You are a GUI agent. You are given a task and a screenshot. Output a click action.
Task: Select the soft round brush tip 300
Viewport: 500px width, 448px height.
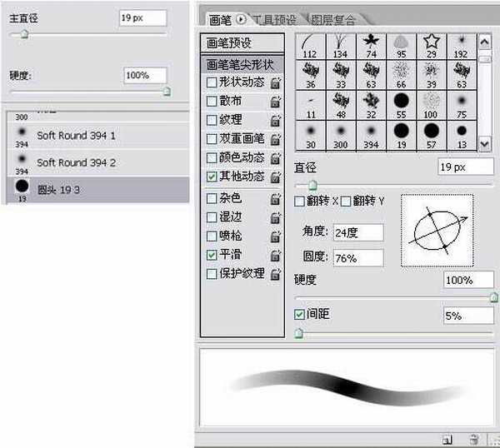pyautogui.click(x=341, y=133)
